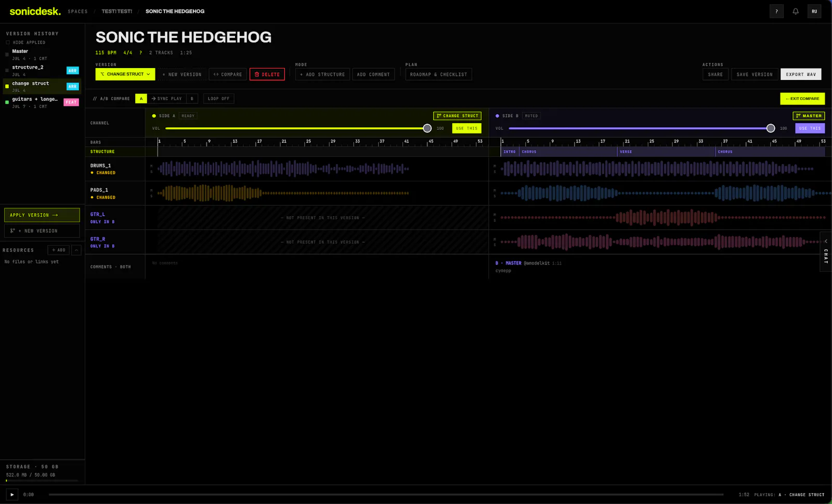Click Save Version

point(755,74)
